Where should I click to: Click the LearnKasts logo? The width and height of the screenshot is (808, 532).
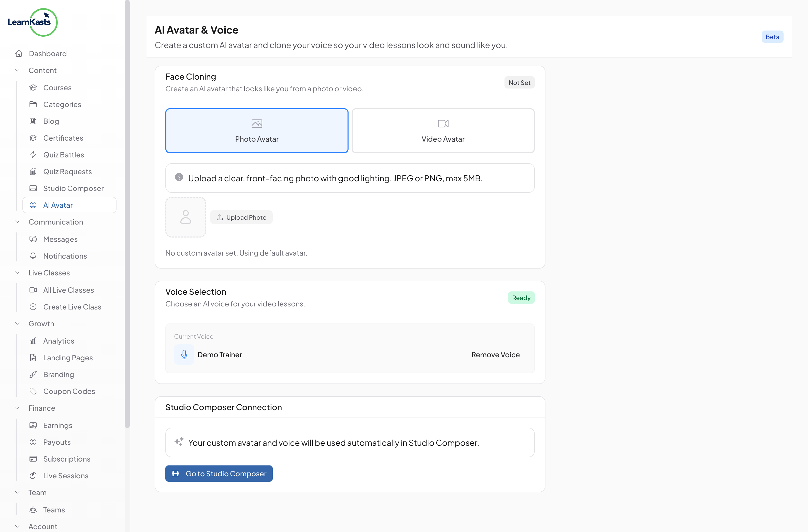click(33, 22)
